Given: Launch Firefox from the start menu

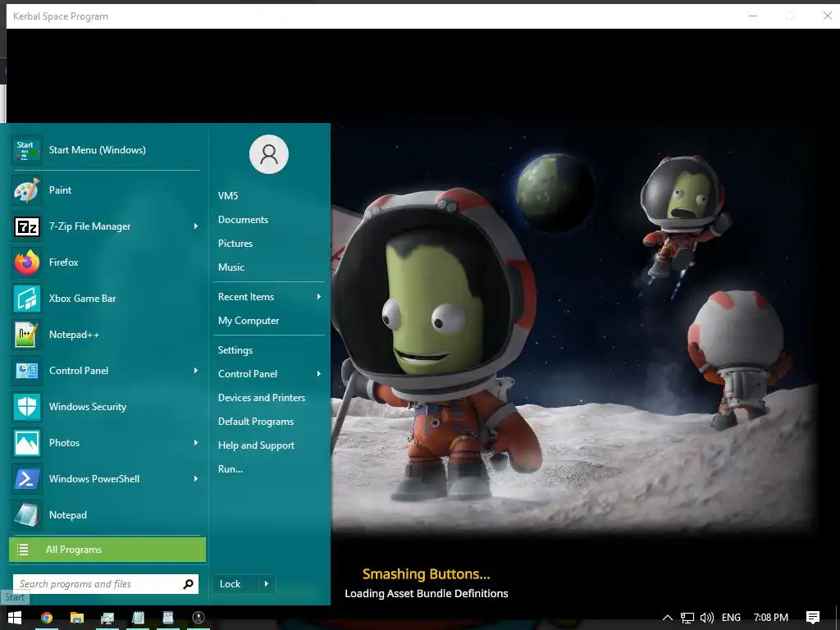Looking at the screenshot, I should tap(106, 262).
